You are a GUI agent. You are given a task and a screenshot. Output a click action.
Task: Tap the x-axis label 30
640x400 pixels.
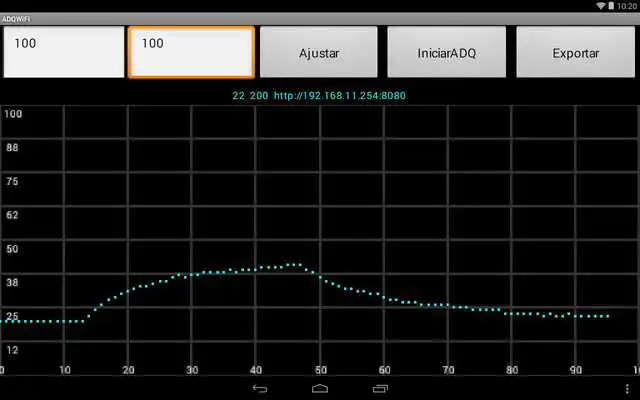pos(192,370)
